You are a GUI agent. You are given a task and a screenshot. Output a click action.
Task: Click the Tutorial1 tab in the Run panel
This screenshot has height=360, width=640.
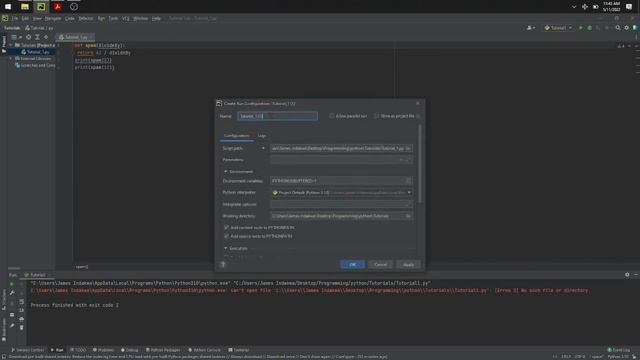click(x=37, y=275)
